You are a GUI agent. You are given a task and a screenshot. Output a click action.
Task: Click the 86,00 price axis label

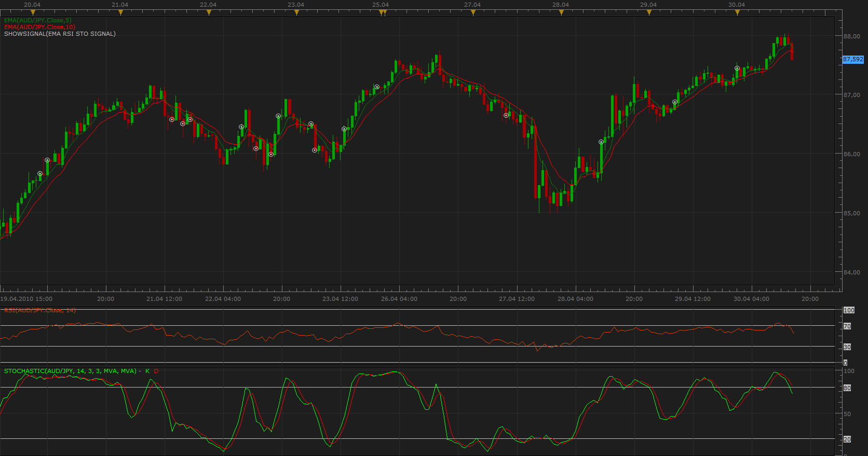pyautogui.click(x=852, y=154)
